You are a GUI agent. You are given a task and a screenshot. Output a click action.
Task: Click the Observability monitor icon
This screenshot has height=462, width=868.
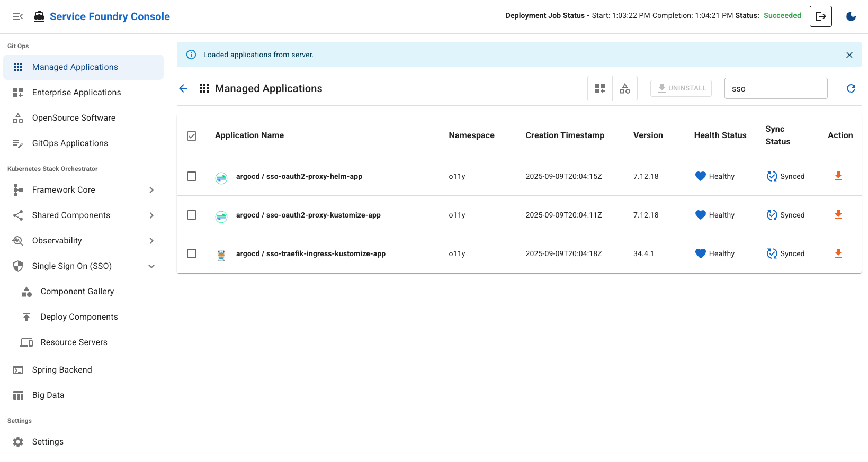pyautogui.click(x=18, y=241)
